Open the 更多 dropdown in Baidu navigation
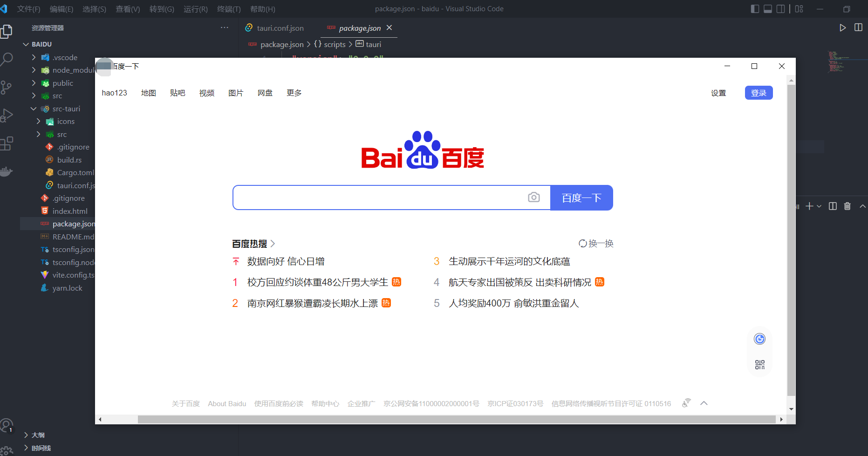The image size is (868, 456). coord(294,93)
